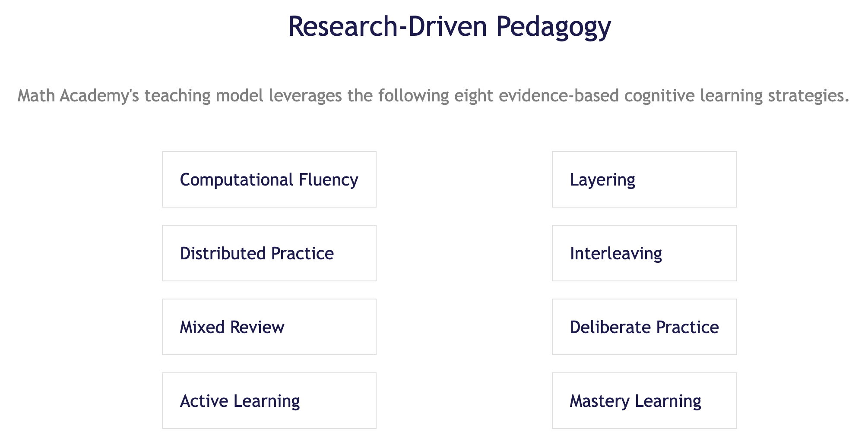The width and height of the screenshot is (868, 441).
Task: Open the Layering strategy card
Action: pos(644,180)
